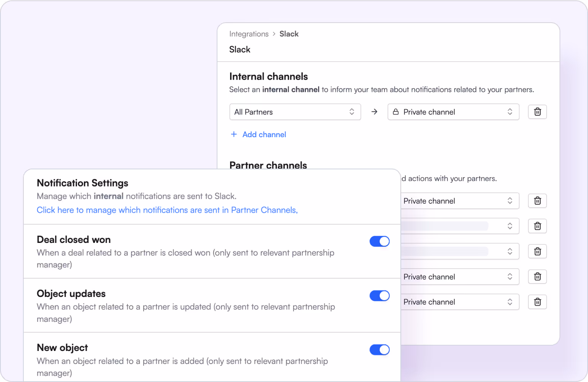The height and width of the screenshot is (382, 588).
Task: Click the Partner channels heading
Action: click(268, 165)
